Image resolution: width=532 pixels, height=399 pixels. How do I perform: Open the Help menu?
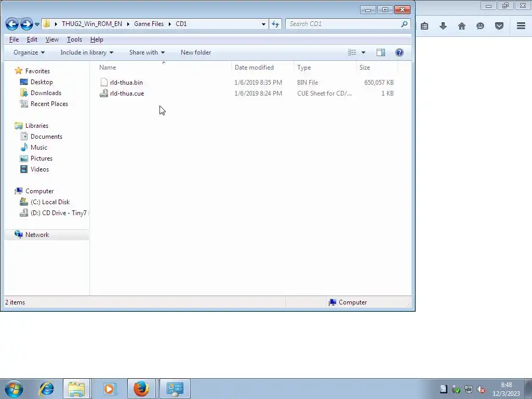97,39
